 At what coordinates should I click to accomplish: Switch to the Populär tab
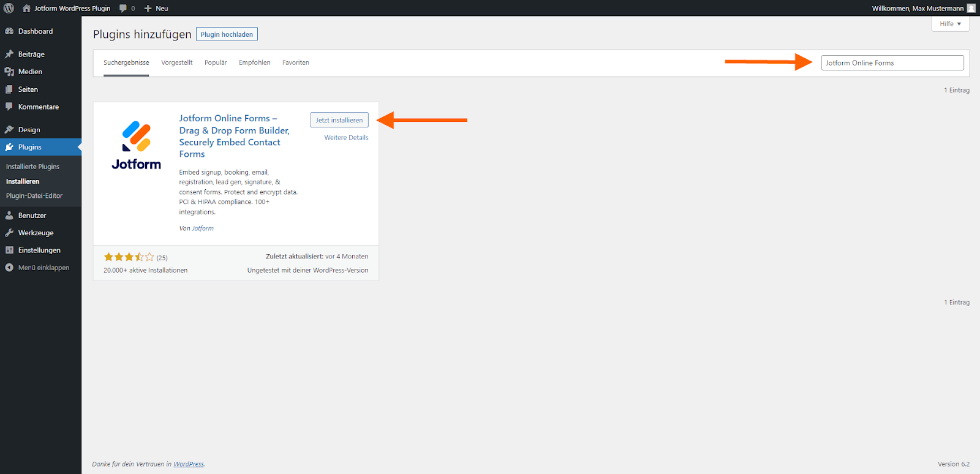[216, 62]
